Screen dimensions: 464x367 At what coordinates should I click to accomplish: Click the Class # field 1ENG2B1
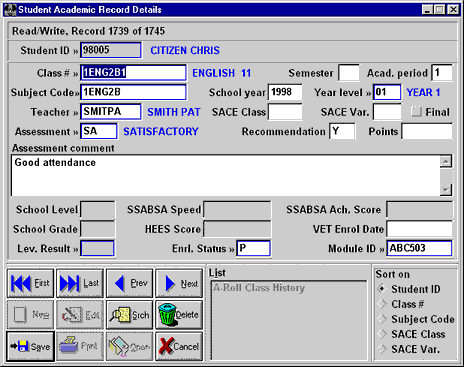133,73
